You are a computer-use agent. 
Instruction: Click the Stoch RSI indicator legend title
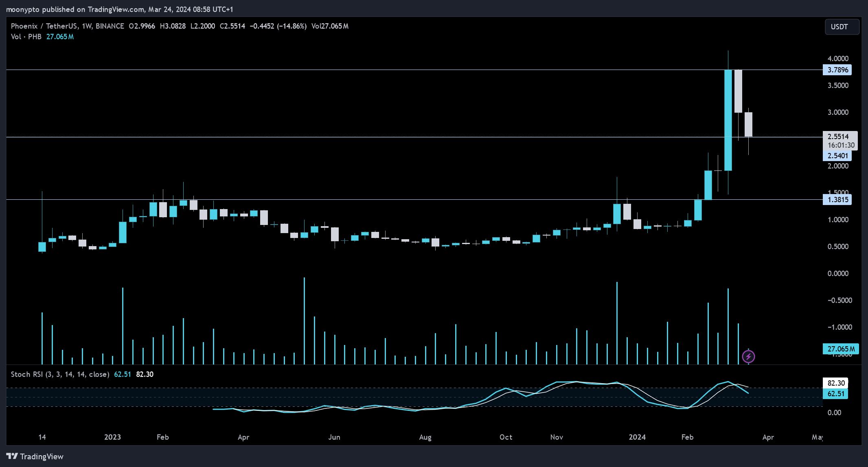coord(60,374)
